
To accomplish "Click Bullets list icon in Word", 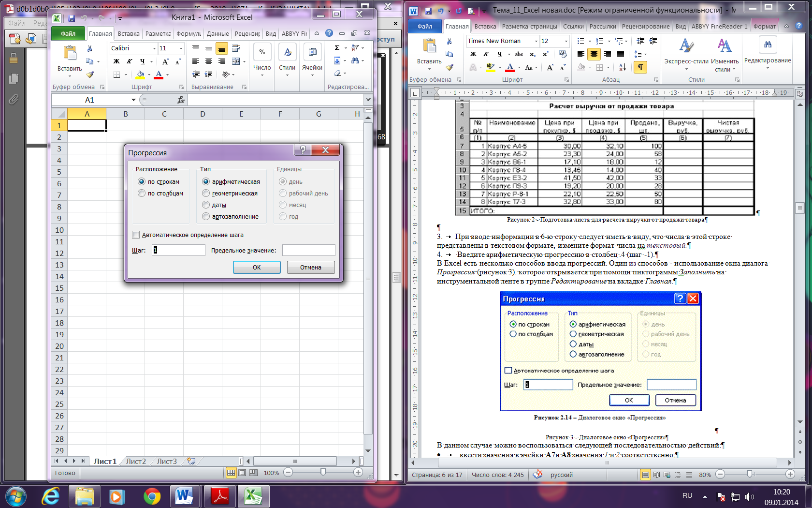I will tap(581, 41).
